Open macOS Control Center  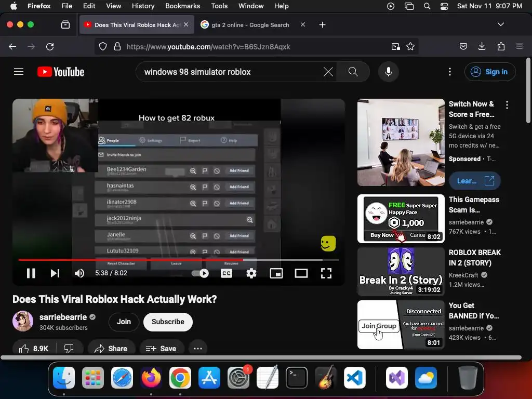pos(444,6)
